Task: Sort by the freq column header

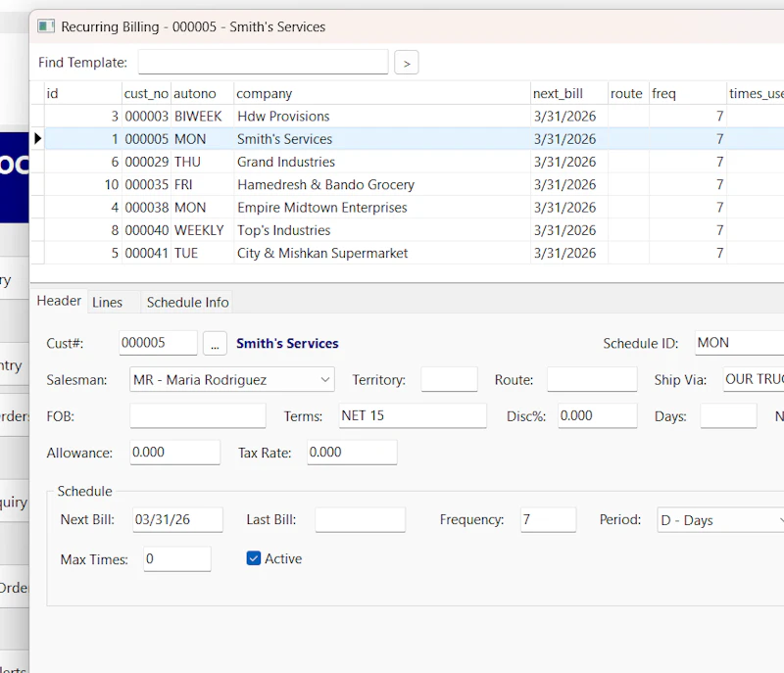Action: pyautogui.click(x=688, y=93)
